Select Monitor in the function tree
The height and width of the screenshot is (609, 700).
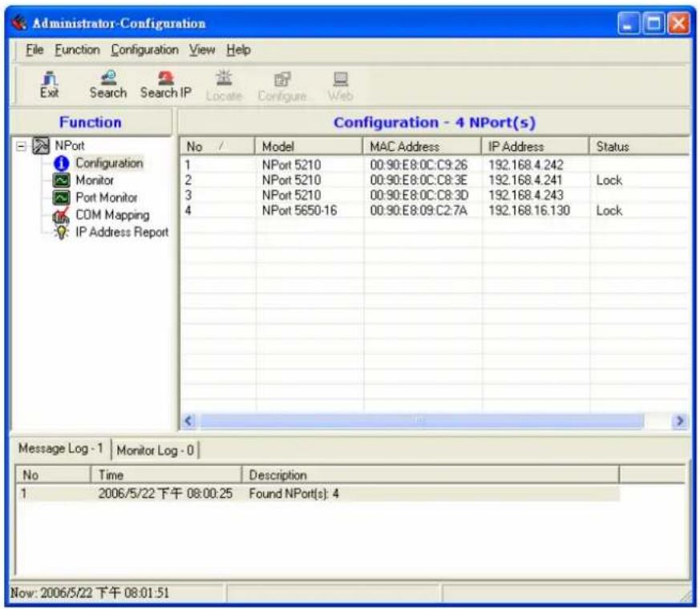coord(95,180)
